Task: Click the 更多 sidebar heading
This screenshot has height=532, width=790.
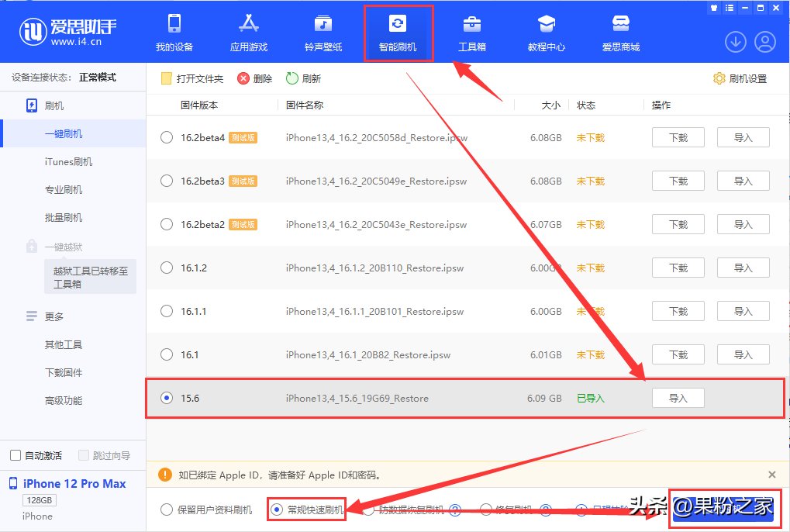Action: click(54, 316)
